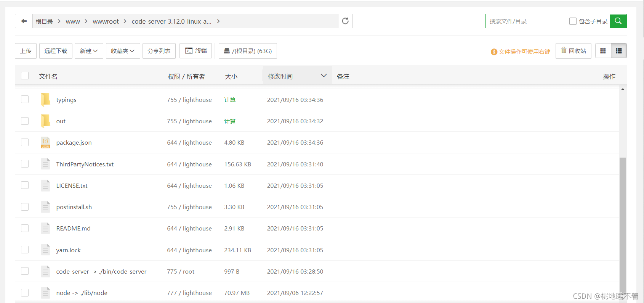Click the yarn.lock file icon

[x=45, y=250]
